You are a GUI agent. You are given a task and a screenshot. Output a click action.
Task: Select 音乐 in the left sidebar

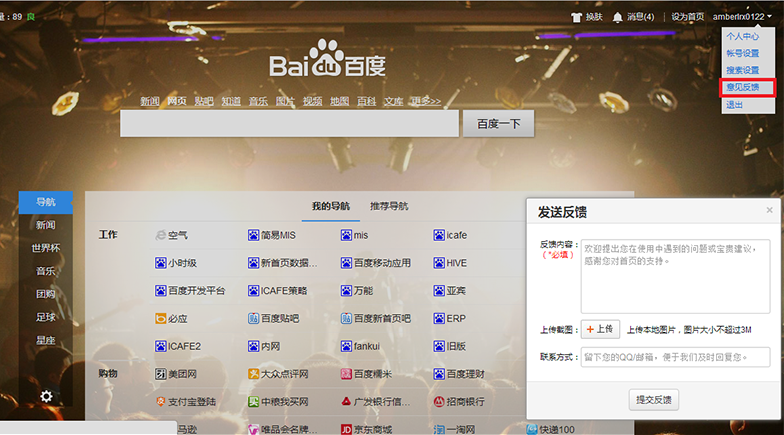click(46, 271)
